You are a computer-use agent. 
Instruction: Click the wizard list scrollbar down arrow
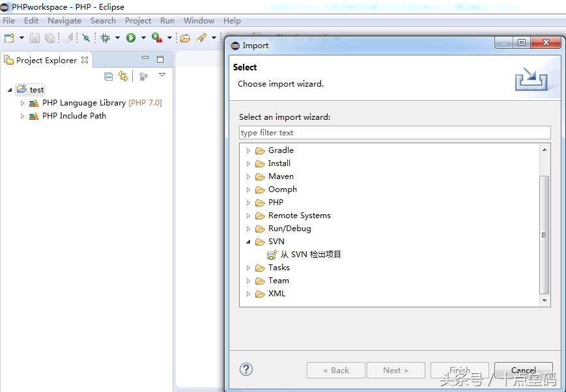click(x=545, y=300)
